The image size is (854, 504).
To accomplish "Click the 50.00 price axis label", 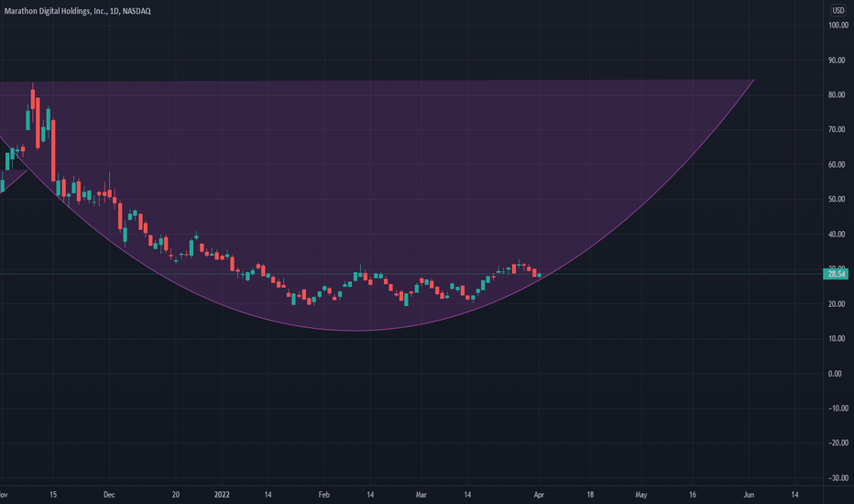I will (x=838, y=199).
